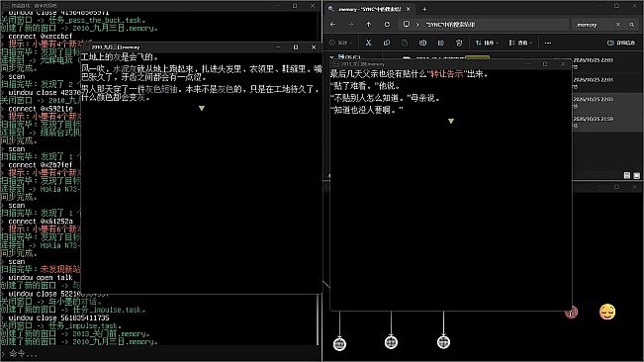The height and width of the screenshot is (362, 644).
Task: Click the second hanging round node icon
Action: tap(391, 342)
